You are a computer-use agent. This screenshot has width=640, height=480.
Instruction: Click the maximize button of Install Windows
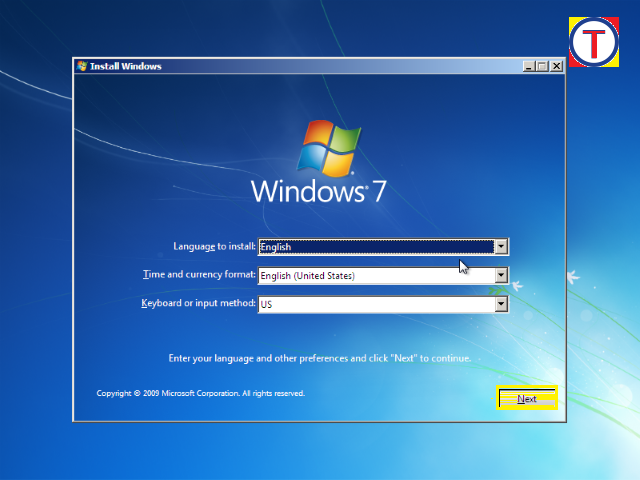(x=542, y=66)
